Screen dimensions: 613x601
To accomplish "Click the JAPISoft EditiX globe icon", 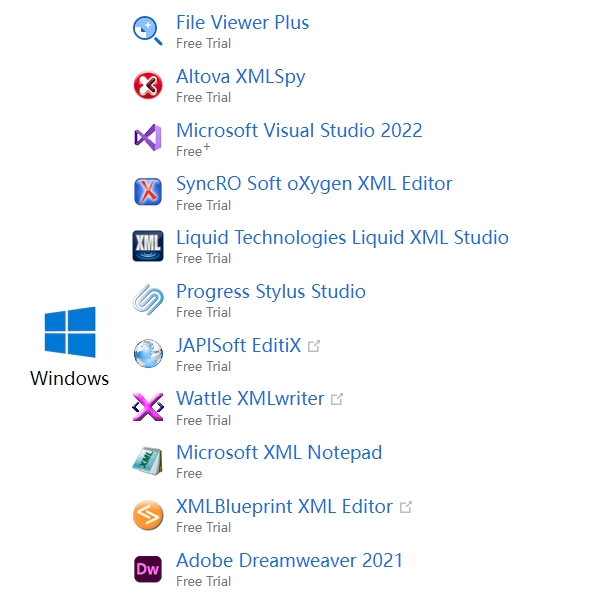I will pyautogui.click(x=148, y=353).
